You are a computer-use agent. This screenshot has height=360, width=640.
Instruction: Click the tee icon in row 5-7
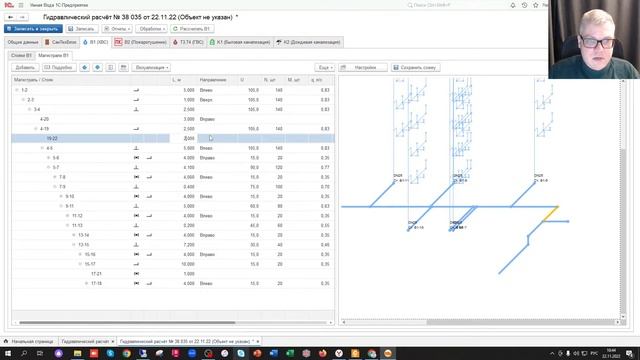pos(136,167)
